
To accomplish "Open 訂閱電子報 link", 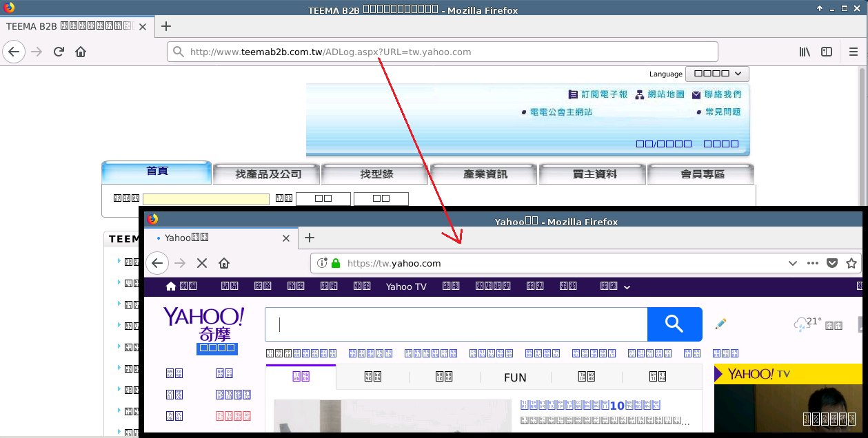I will 598,94.
